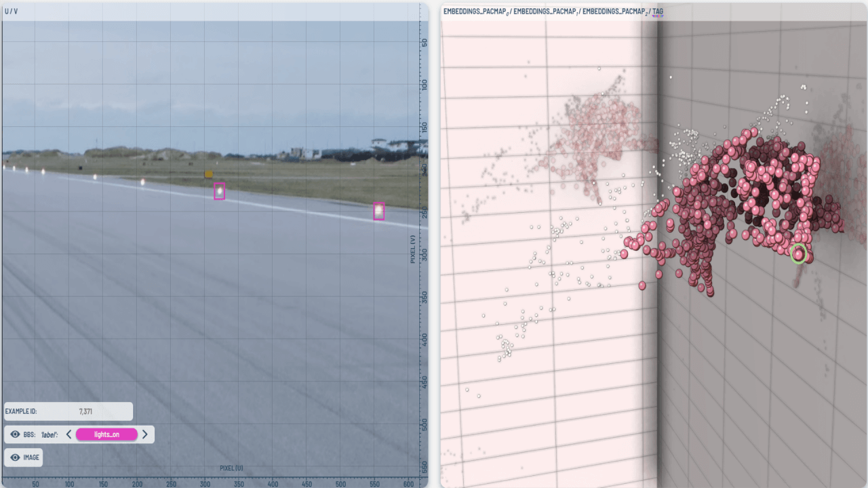Click the BBS 'label' field name

pyautogui.click(x=49, y=434)
